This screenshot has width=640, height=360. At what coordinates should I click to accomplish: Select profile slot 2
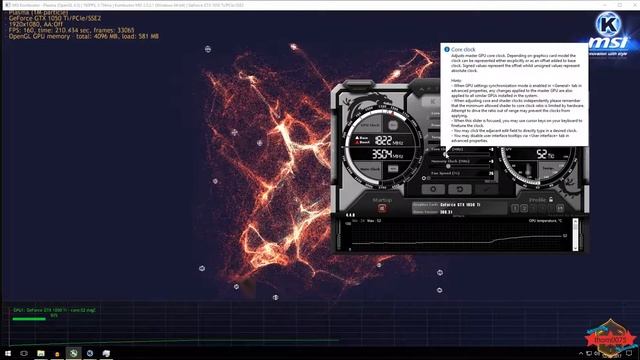click(524, 209)
